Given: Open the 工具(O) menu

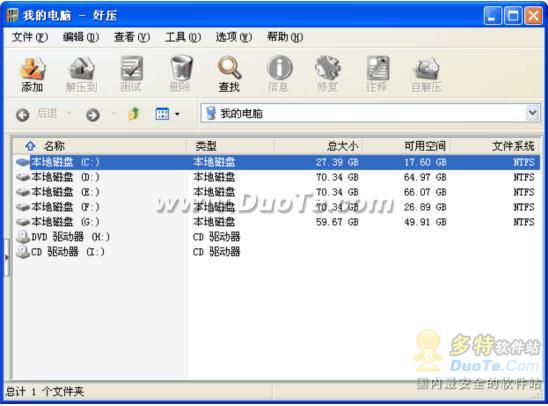Looking at the screenshot, I should pyautogui.click(x=183, y=37).
